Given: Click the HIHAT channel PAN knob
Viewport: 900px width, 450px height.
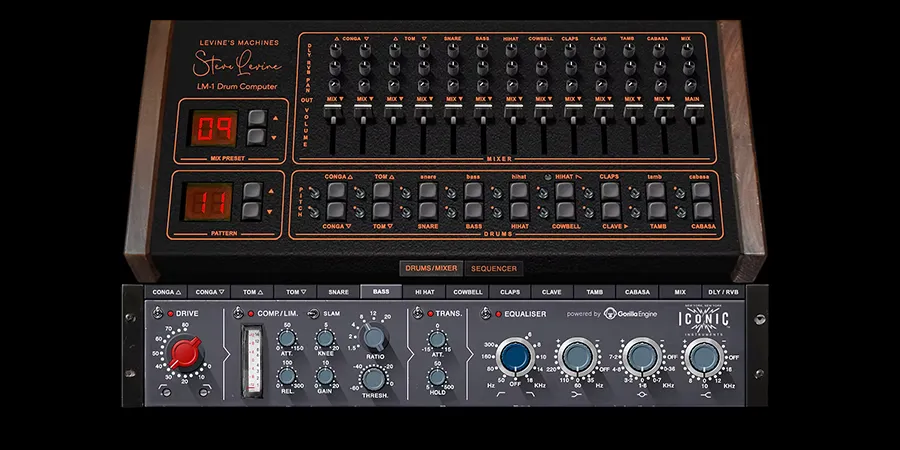Looking at the screenshot, I should tap(511, 86).
